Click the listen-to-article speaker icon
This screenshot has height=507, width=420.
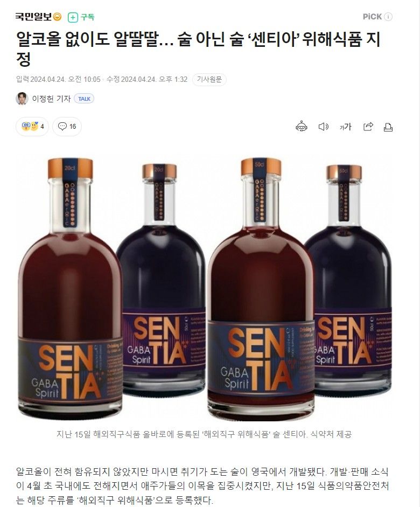click(324, 127)
